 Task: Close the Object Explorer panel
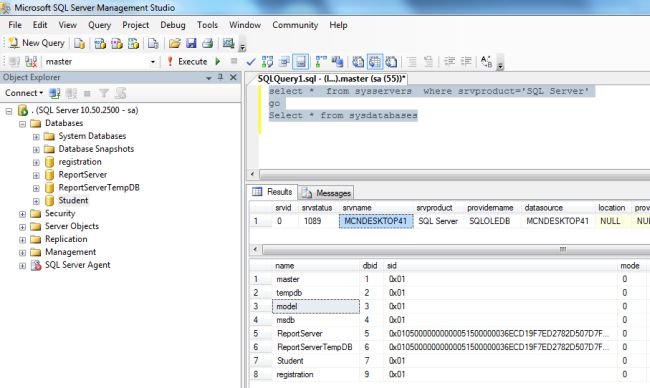pyautogui.click(x=233, y=77)
